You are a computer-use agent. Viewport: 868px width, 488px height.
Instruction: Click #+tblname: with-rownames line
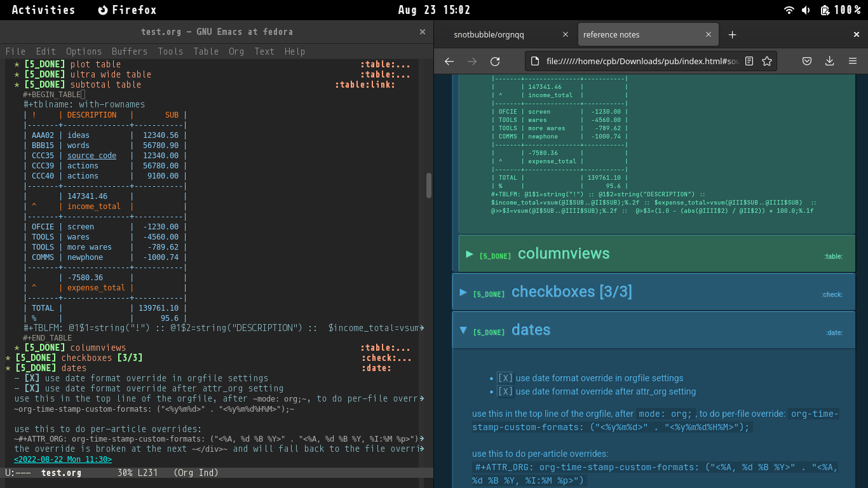85,104
